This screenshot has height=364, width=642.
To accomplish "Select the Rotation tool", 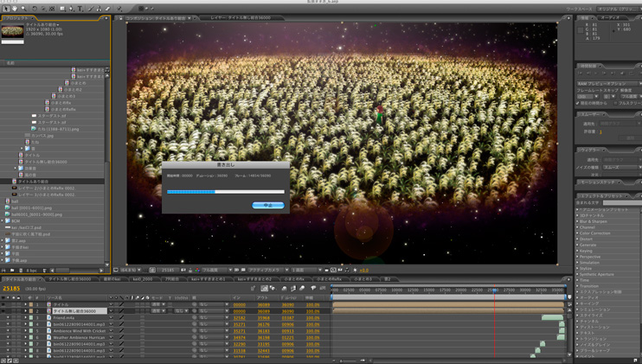I will (x=35, y=9).
